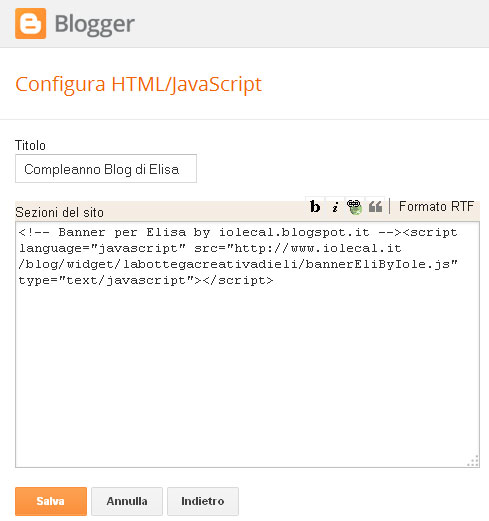Click the orange Blogger logo icon
Screen dimensions: 489x521
30,24
